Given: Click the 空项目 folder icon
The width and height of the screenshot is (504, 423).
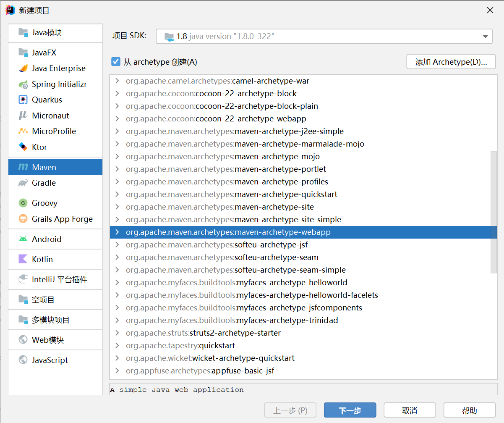Looking at the screenshot, I should (x=23, y=300).
